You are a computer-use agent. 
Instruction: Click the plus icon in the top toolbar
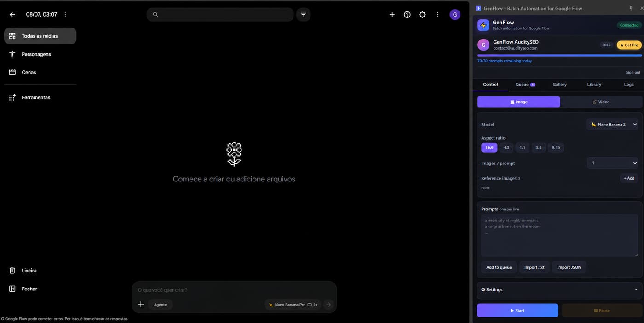[392, 15]
